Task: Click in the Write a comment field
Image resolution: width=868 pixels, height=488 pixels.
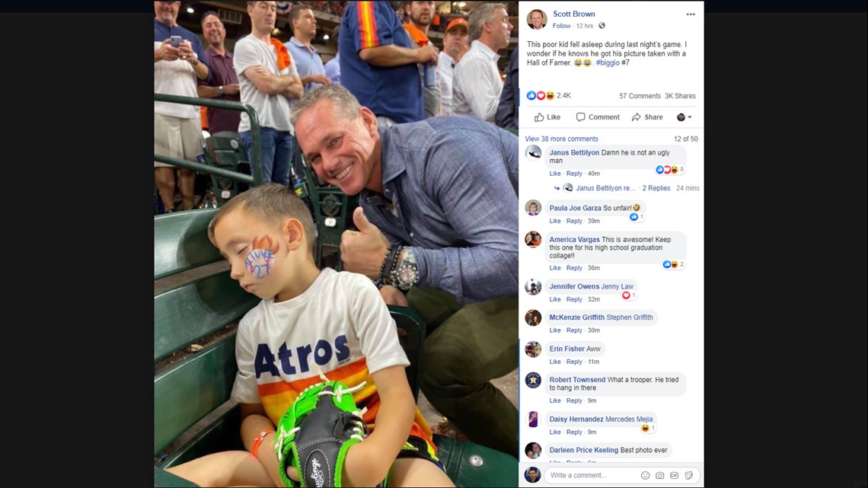Action: (x=592, y=475)
